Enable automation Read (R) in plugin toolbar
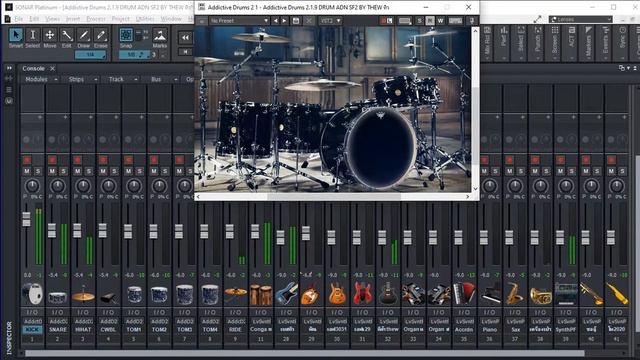The width and height of the screenshot is (640, 360). click(430, 20)
